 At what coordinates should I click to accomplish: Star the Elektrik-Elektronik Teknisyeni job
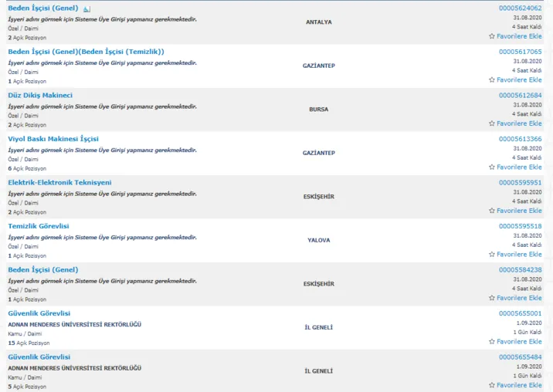click(x=492, y=211)
